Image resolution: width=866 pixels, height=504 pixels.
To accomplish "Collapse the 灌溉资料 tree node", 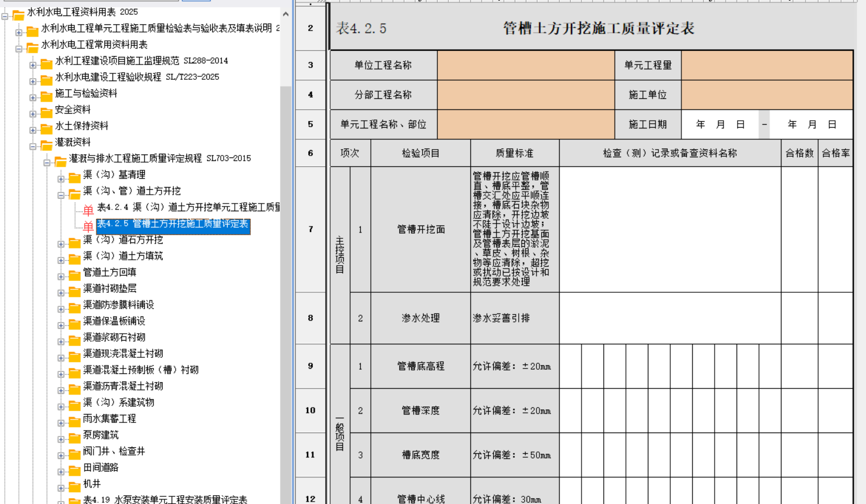I will tap(33, 146).
